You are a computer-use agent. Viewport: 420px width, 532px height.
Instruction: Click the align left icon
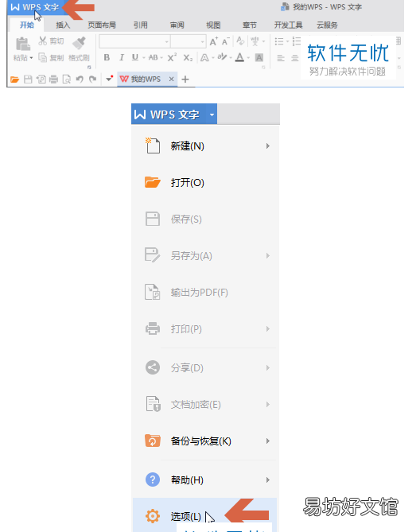tap(281, 58)
